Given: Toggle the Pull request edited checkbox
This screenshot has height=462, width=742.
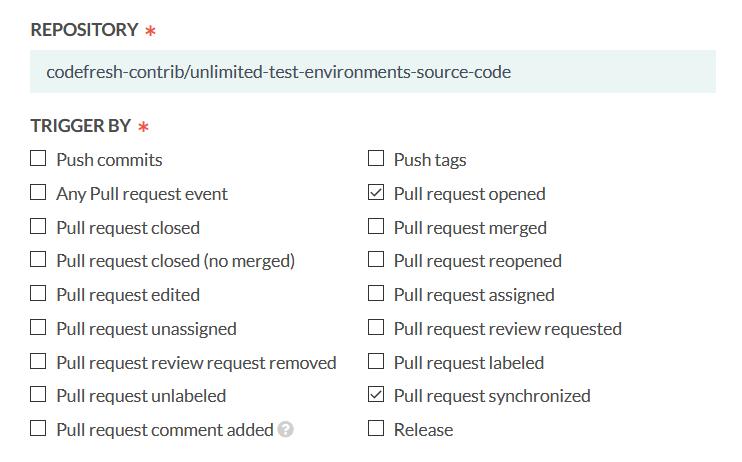Looking at the screenshot, I should click(38, 294).
